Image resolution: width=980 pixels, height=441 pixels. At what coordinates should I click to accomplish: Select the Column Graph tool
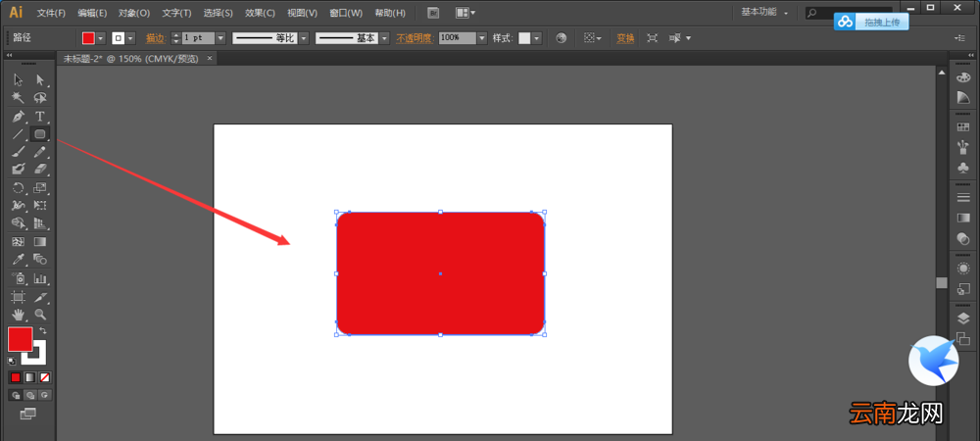[x=40, y=278]
